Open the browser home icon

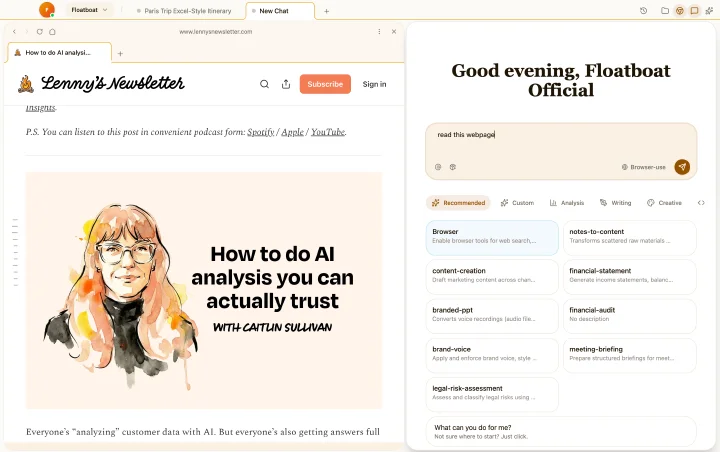[52, 32]
